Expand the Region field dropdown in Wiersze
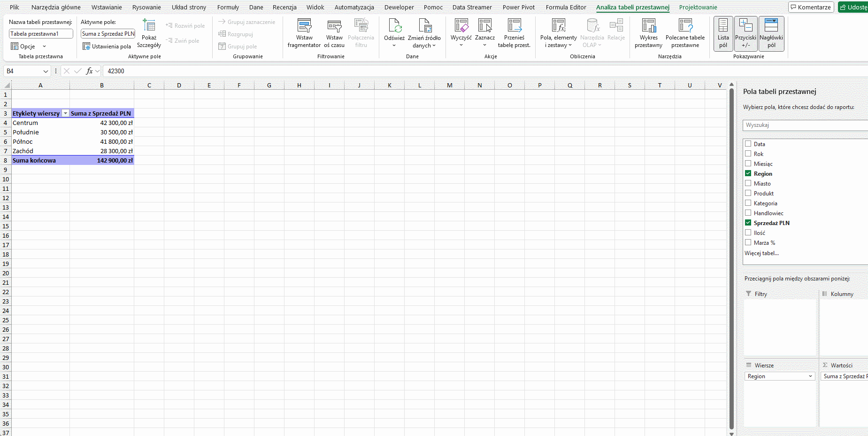Viewport: 868px width, 436px height. pyautogui.click(x=810, y=376)
